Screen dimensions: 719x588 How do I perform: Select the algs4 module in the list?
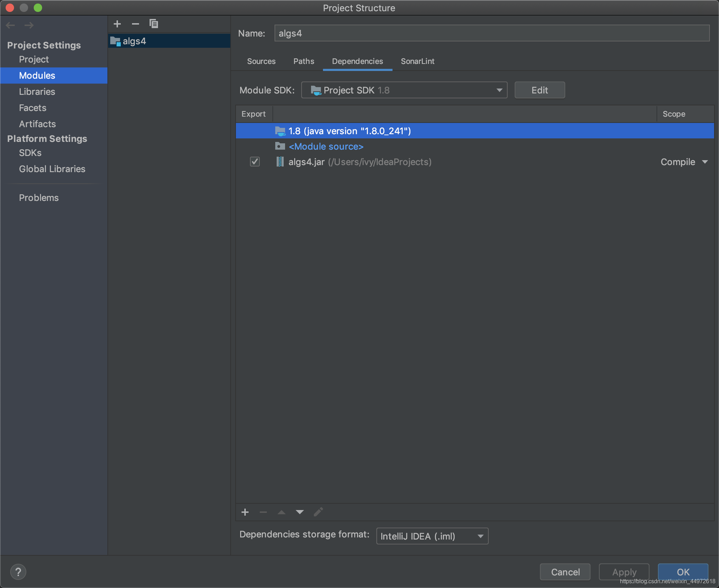(169, 41)
